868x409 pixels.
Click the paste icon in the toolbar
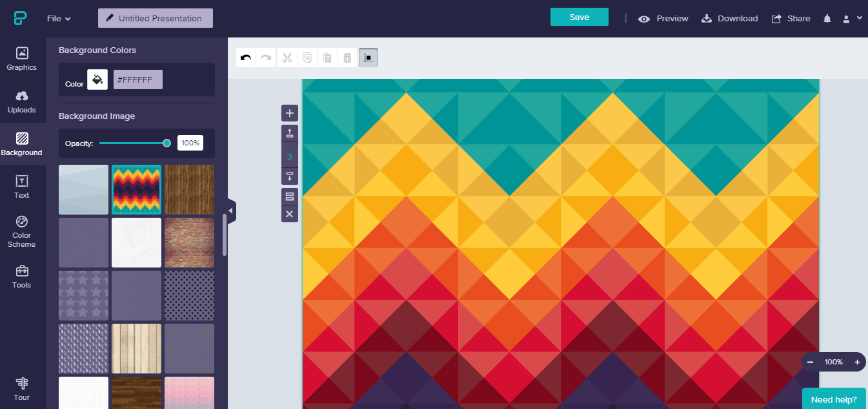(x=327, y=58)
